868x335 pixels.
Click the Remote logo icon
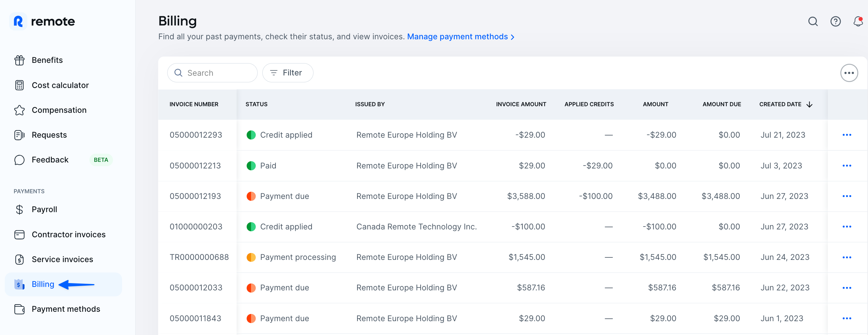click(x=18, y=21)
